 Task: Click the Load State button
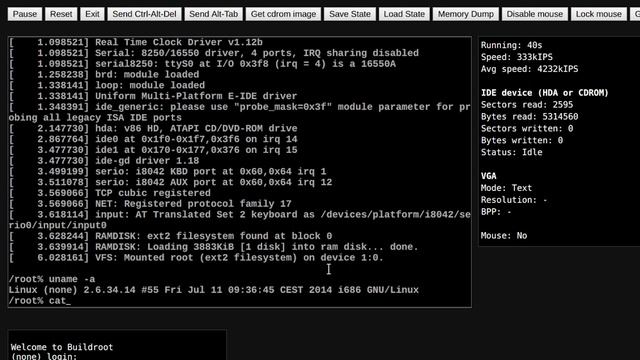pyautogui.click(x=404, y=14)
